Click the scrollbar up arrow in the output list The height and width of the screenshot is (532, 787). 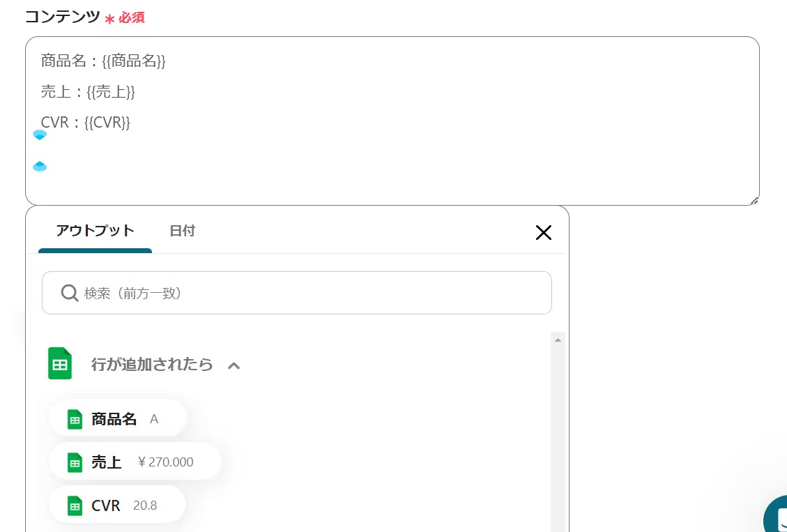[x=558, y=340]
